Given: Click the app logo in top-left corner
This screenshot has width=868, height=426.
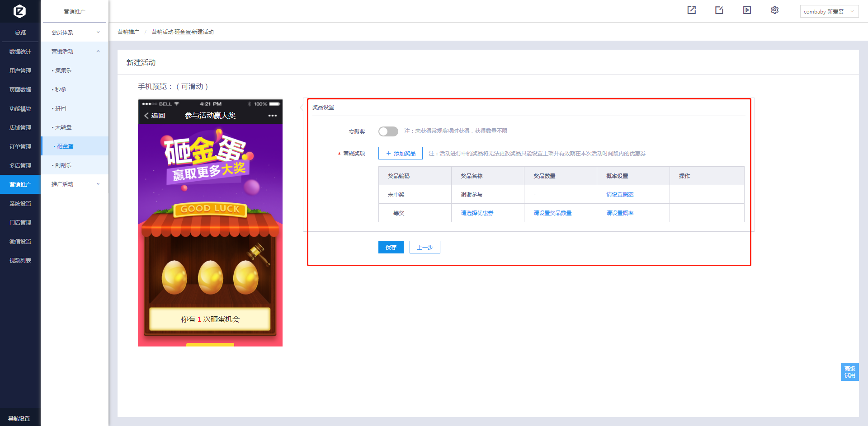Looking at the screenshot, I should [19, 11].
